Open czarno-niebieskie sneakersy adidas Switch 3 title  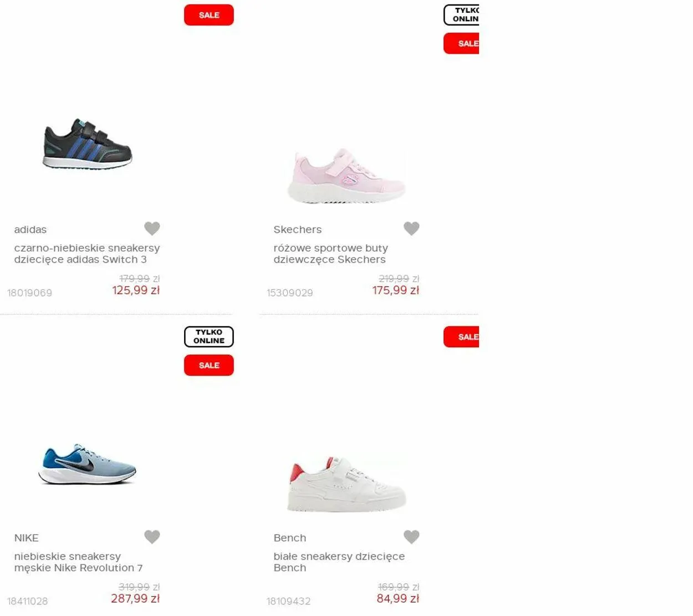87,254
